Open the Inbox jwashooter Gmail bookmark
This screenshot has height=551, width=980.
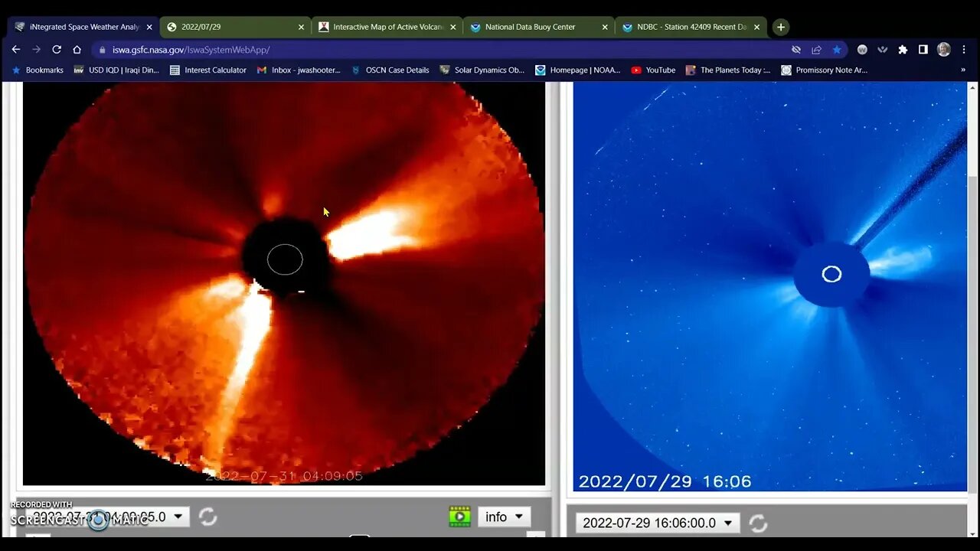299,70
